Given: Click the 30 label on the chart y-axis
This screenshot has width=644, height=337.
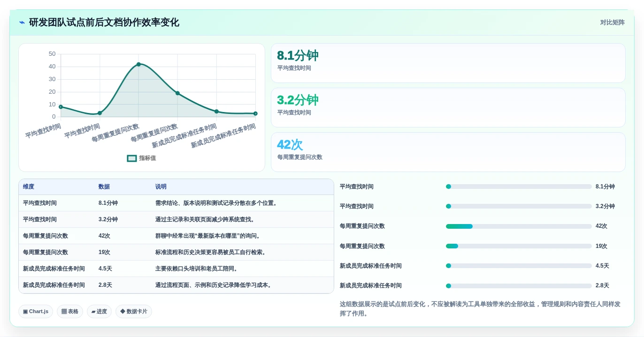Looking at the screenshot, I should point(52,79).
